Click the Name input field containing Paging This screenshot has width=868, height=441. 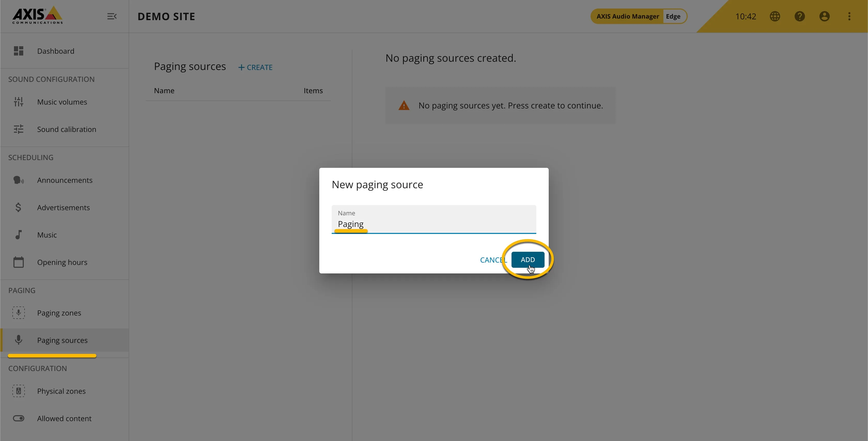point(434,219)
